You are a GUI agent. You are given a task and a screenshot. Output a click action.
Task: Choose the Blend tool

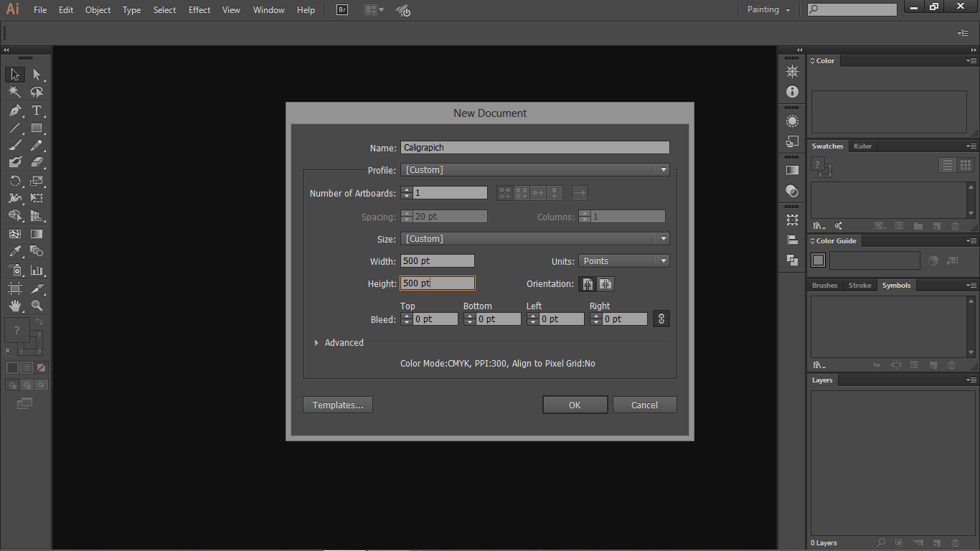(x=37, y=252)
